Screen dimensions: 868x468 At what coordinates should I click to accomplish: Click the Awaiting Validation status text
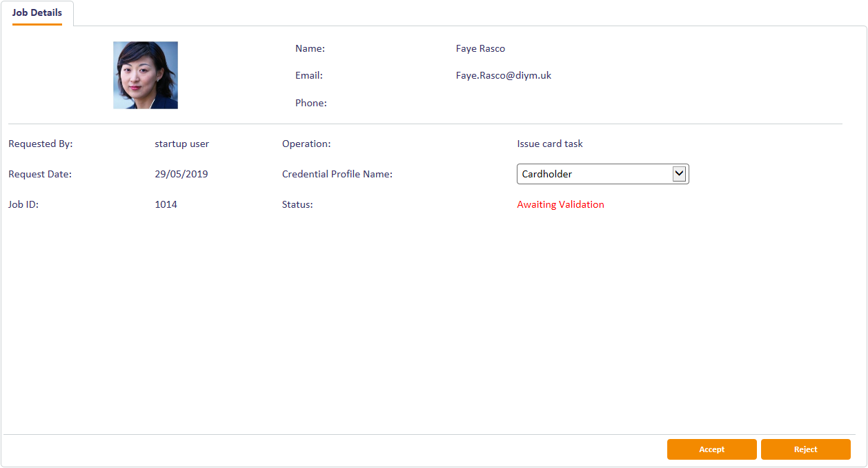(560, 205)
